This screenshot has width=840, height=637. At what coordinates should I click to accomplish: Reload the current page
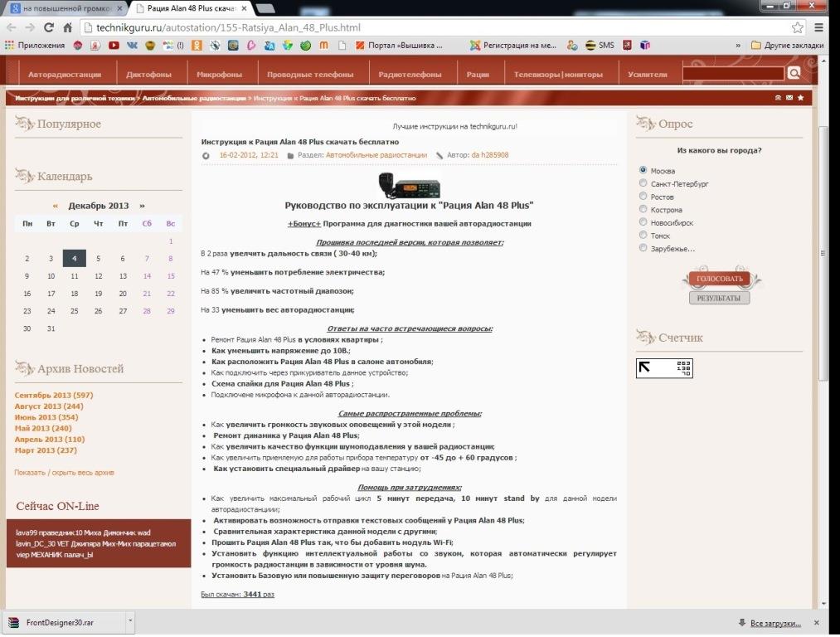click(49, 27)
